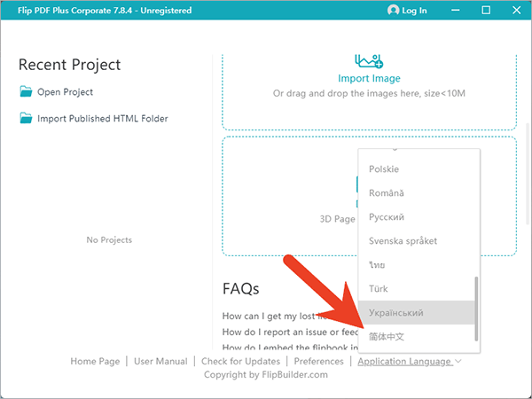The image size is (532, 399).
Task: Select Український language
Action: tap(417, 312)
